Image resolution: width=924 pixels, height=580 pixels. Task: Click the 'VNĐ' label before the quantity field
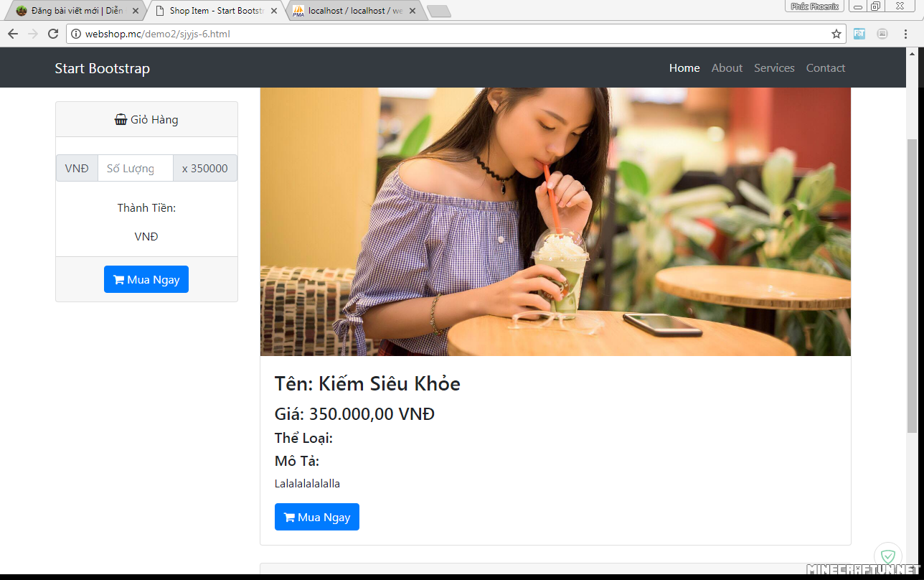click(x=77, y=169)
